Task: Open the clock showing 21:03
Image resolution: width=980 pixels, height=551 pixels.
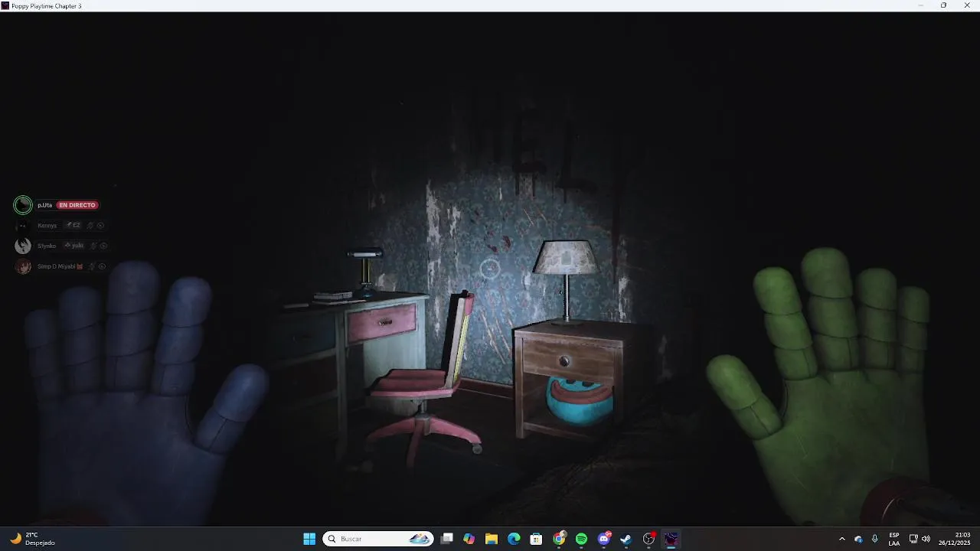Action: coord(955,539)
